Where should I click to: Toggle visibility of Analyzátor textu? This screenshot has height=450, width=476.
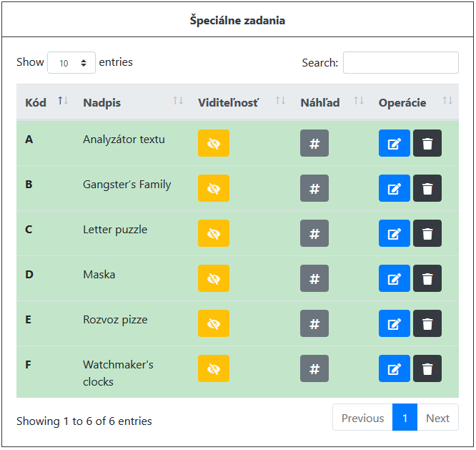click(x=214, y=143)
